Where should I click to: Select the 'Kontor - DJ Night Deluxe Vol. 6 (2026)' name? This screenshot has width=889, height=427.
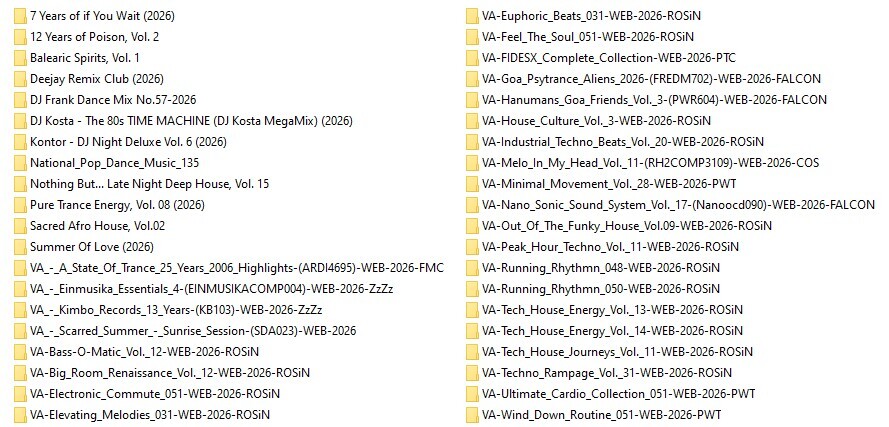point(128,142)
